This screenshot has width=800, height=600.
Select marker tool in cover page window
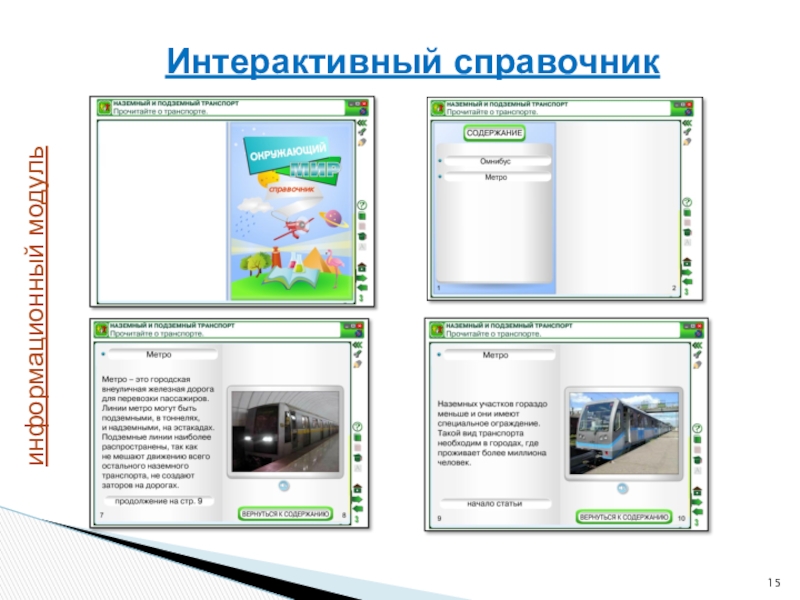coord(362,132)
